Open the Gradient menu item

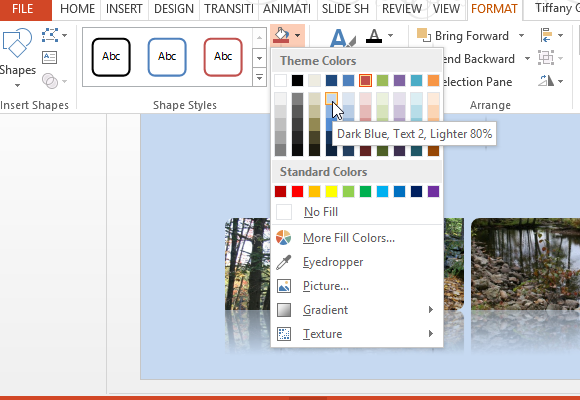click(357, 310)
